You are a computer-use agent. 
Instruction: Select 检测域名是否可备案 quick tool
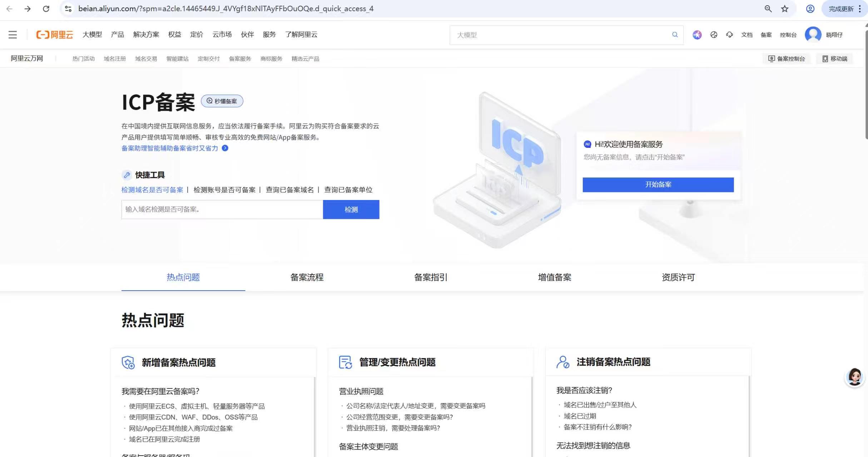[152, 190]
